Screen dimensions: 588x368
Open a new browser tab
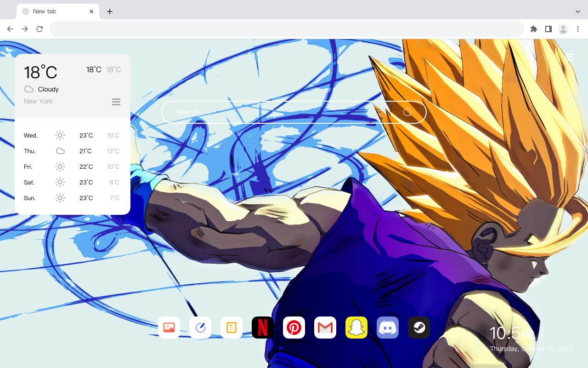pos(110,11)
